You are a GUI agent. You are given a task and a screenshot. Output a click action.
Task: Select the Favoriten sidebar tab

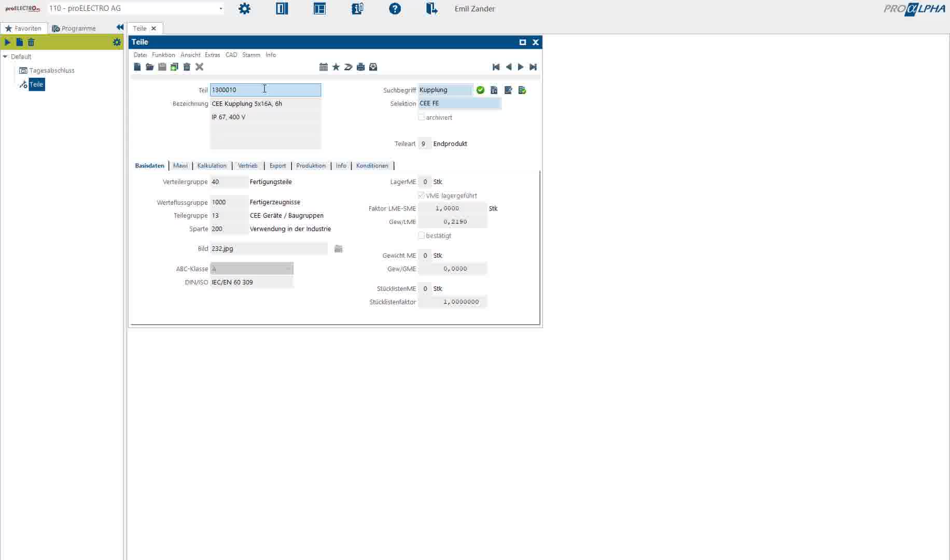(x=24, y=29)
